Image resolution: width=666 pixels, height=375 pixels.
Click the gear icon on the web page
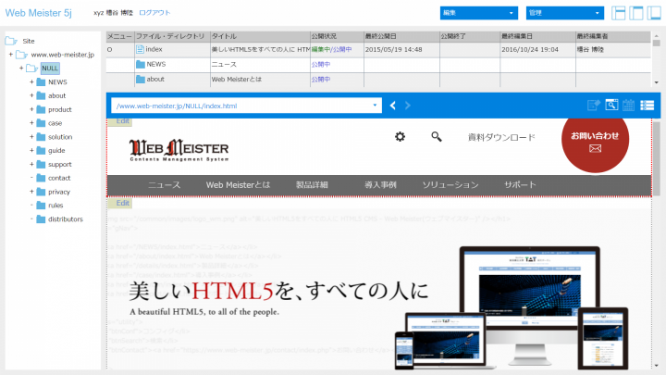click(x=400, y=136)
